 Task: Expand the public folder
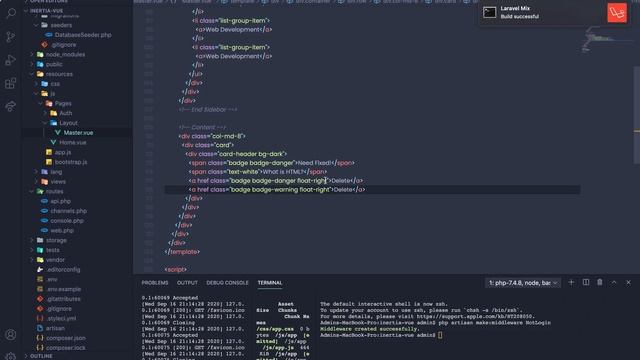click(54, 64)
